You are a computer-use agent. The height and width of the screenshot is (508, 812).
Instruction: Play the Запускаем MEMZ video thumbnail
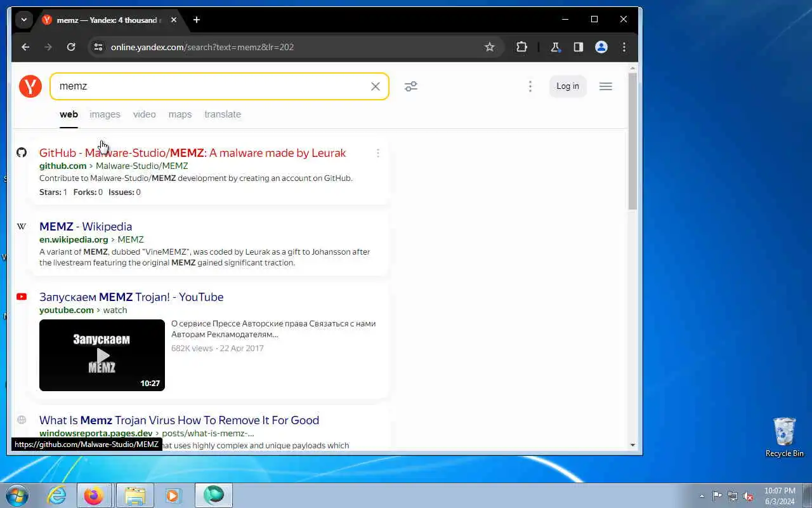pos(102,355)
